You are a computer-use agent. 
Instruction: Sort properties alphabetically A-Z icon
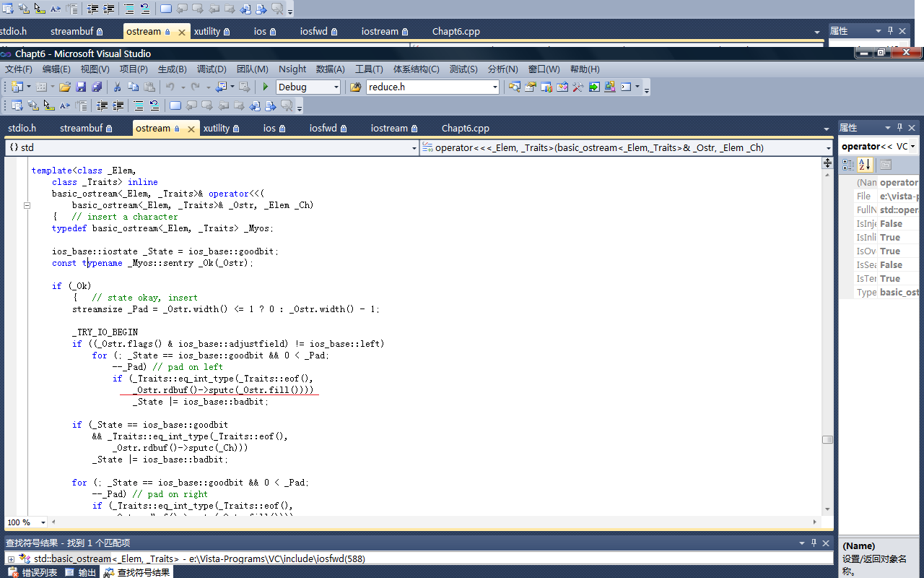click(x=866, y=165)
